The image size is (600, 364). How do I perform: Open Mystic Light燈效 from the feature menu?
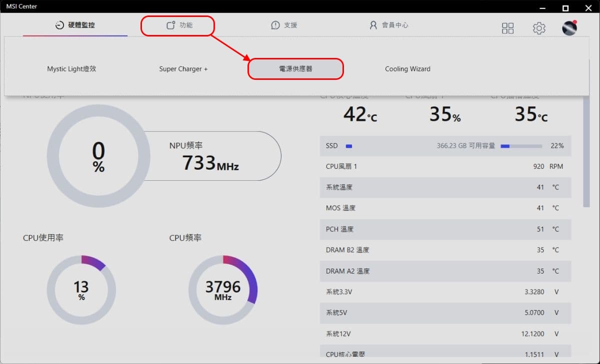pyautogui.click(x=71, y=69)
